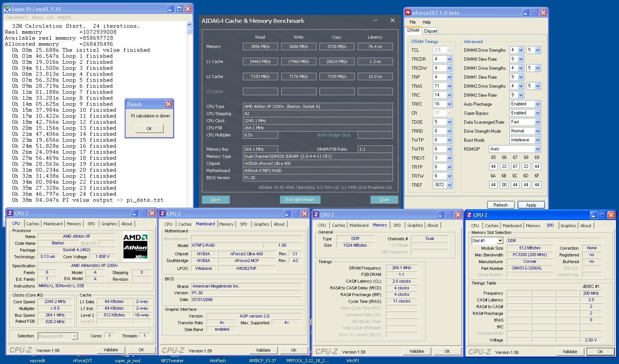Image resolution: width=619 pixels, height=364 pixels.
Task: Click the Super PI title bar icon
Action: tap(7, 9)
